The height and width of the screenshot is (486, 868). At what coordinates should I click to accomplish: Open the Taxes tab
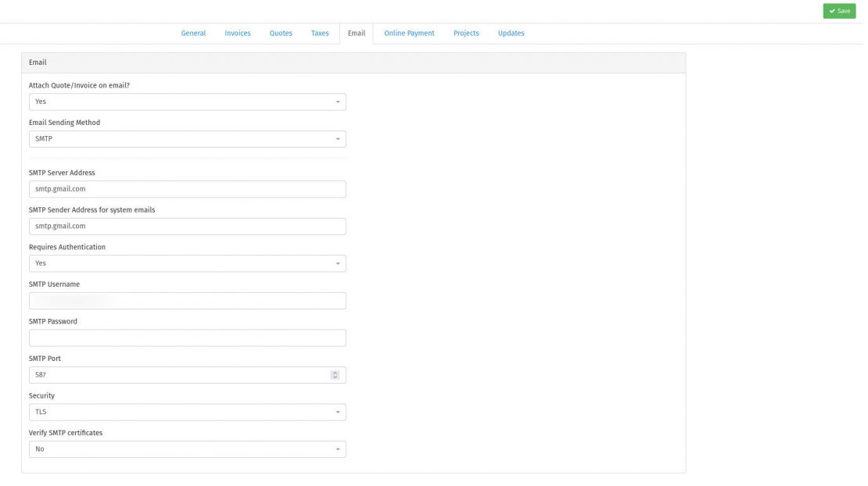pyautogui.click(x=320, y=33)
